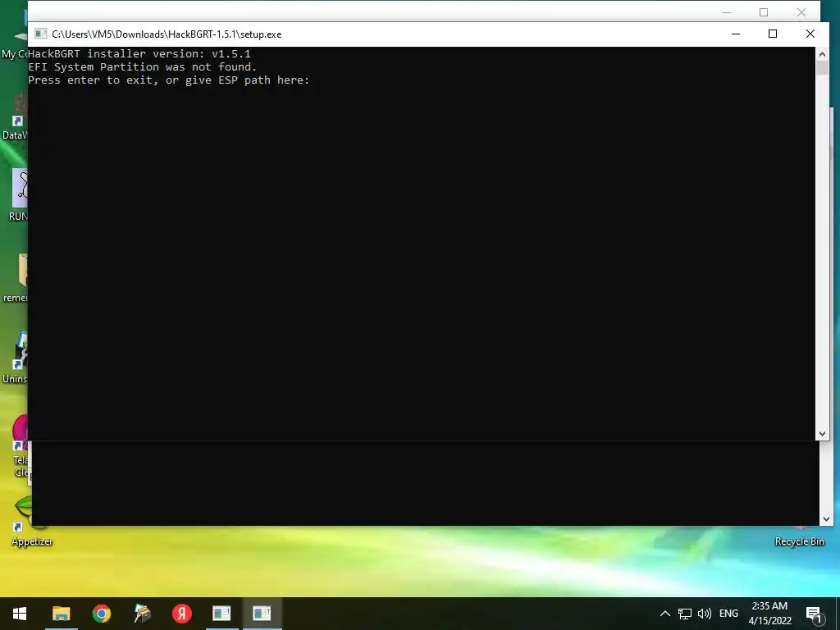Open File Explorer from the taskbar
Screen dimensions: 840x630
pos(61,614)
